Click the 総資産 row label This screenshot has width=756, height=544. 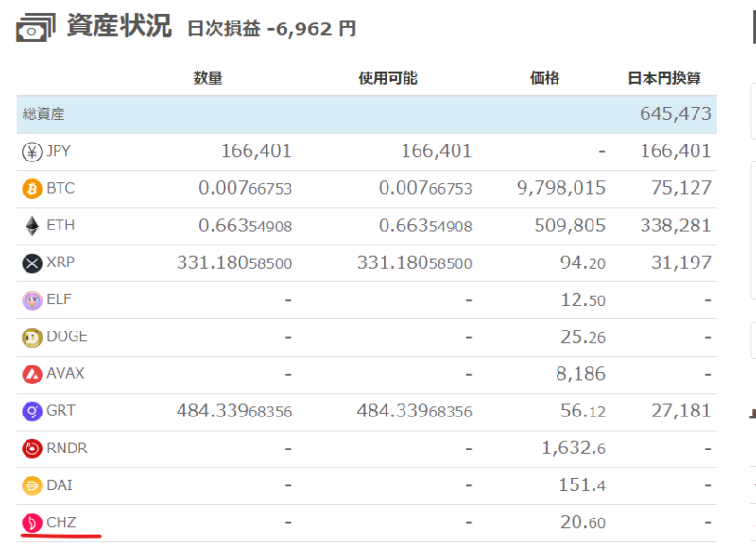coord(43,114)
